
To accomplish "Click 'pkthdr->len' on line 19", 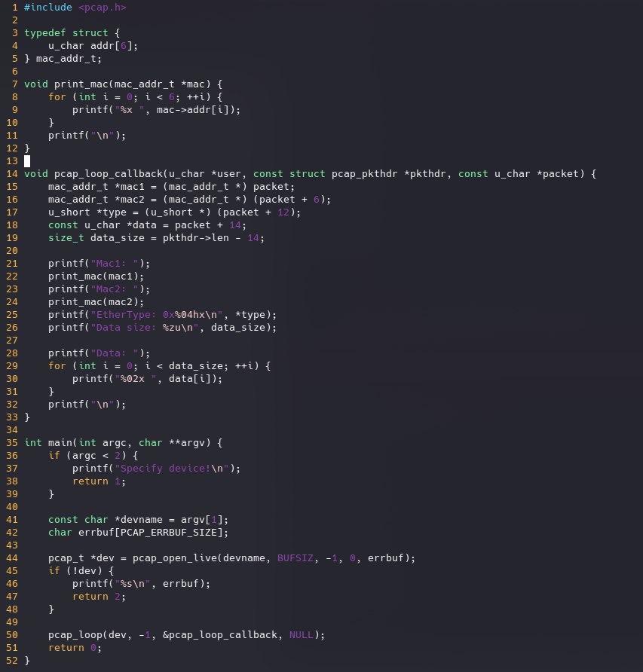I will 195,238.
